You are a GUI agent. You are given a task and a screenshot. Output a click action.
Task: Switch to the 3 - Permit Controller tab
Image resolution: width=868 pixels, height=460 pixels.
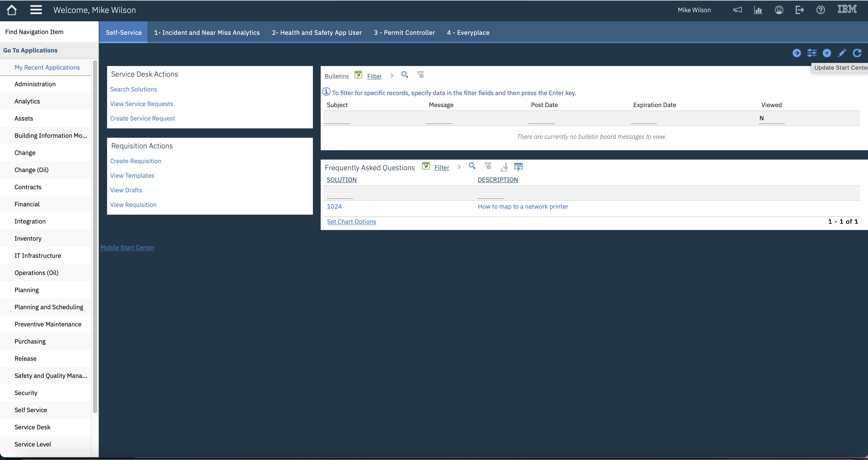tap(404, 32)
